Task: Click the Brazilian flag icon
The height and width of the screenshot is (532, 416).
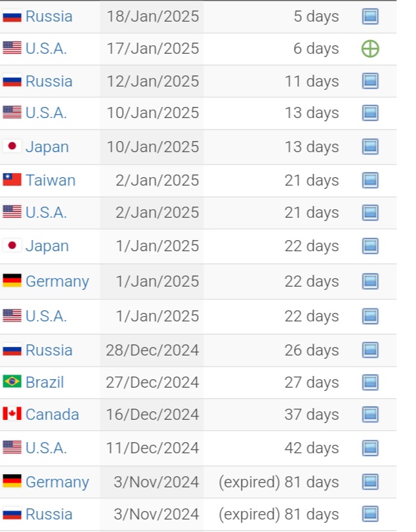Action: (x=12, y=381)
